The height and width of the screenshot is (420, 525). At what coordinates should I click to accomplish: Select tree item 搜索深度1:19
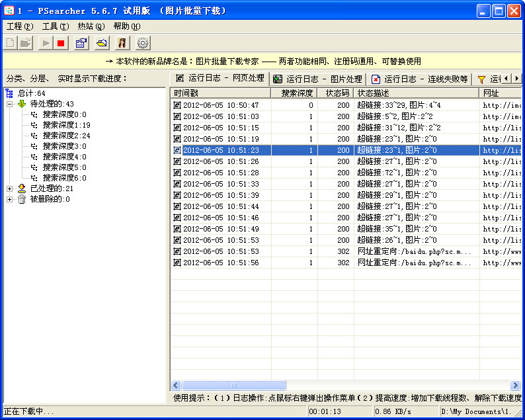pyautogui.click(x=66, y=125)
